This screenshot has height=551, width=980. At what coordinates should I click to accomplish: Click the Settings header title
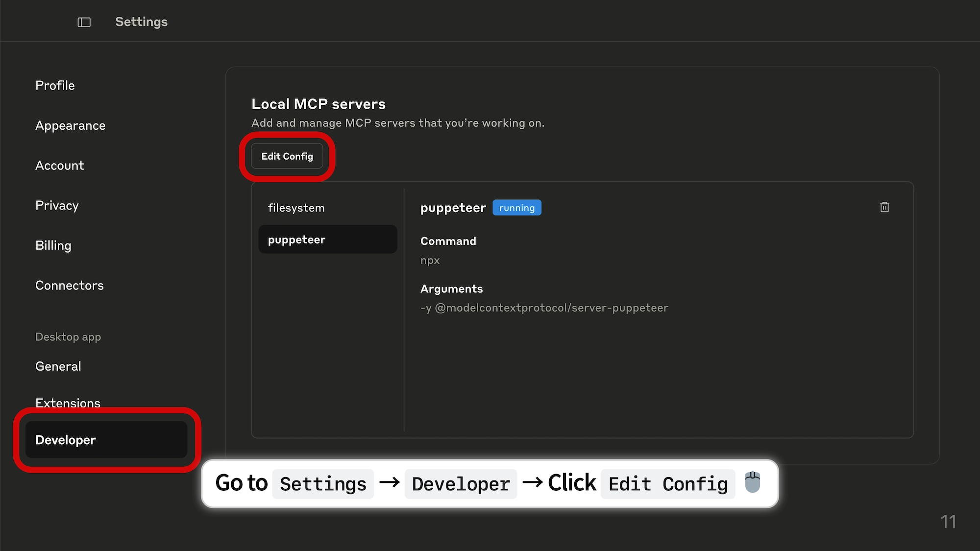[x=141, y=22]
